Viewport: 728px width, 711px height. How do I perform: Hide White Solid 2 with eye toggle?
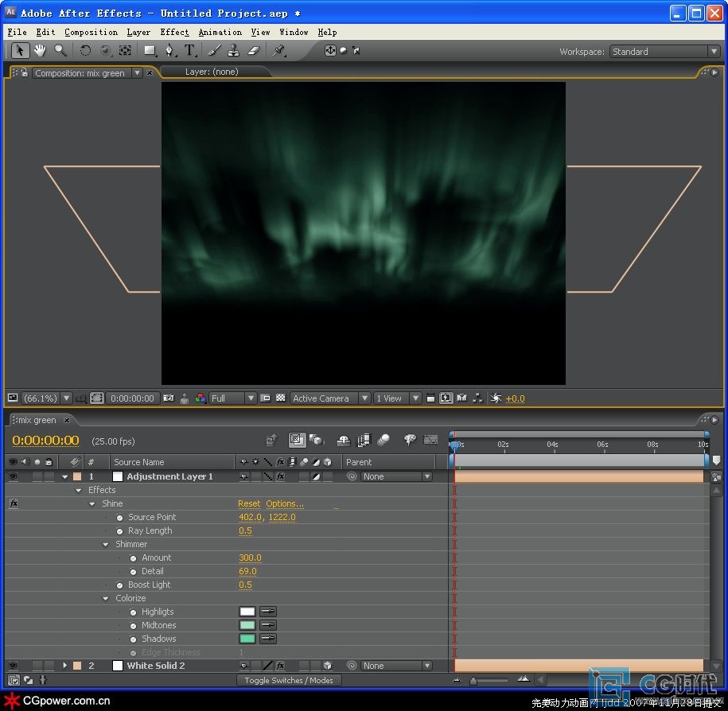tap(13, 666)
